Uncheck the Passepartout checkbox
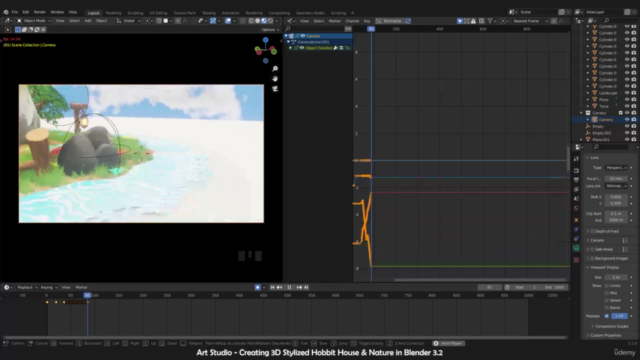Screen dimensions: 640x360 [607, 316]
